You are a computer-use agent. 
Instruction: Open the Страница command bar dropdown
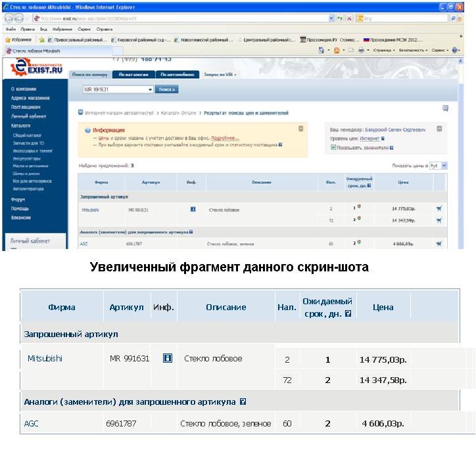(x=384, y=50)
